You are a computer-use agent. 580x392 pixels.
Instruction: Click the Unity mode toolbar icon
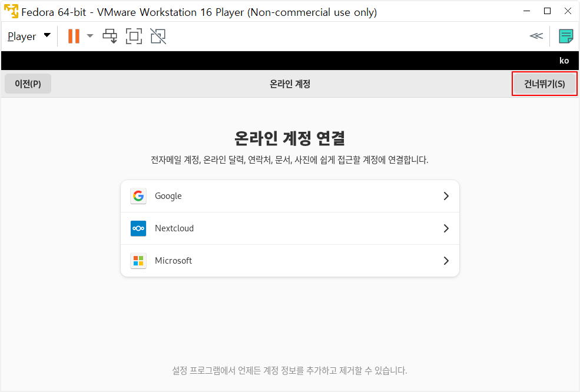(x=158, y=36)
